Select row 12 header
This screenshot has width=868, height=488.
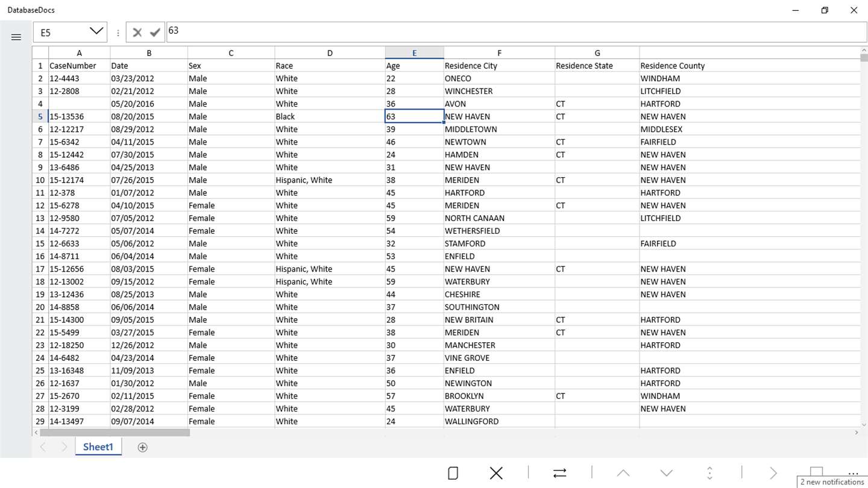click(x=40, y=205)
